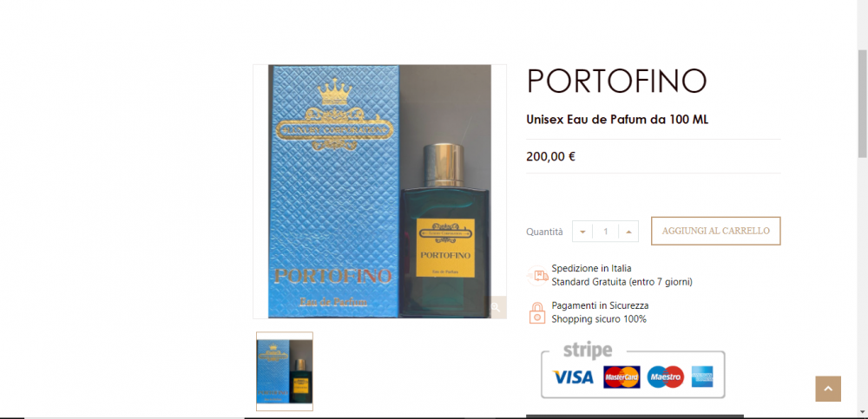The height and width of the screenshot is (419, 868).
Task: Click the 200,00 € price text
Action: (551, 157)
